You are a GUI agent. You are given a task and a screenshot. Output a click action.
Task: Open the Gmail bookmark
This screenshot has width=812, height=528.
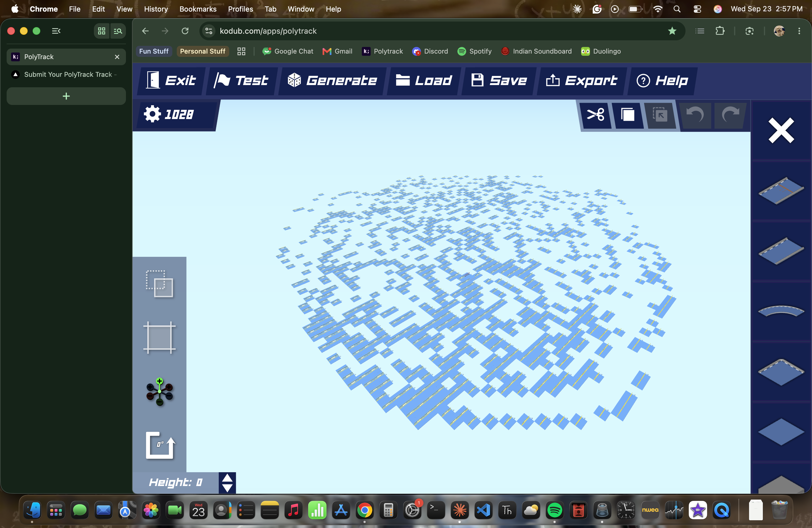pyautogui.click(x=338, y=51)
